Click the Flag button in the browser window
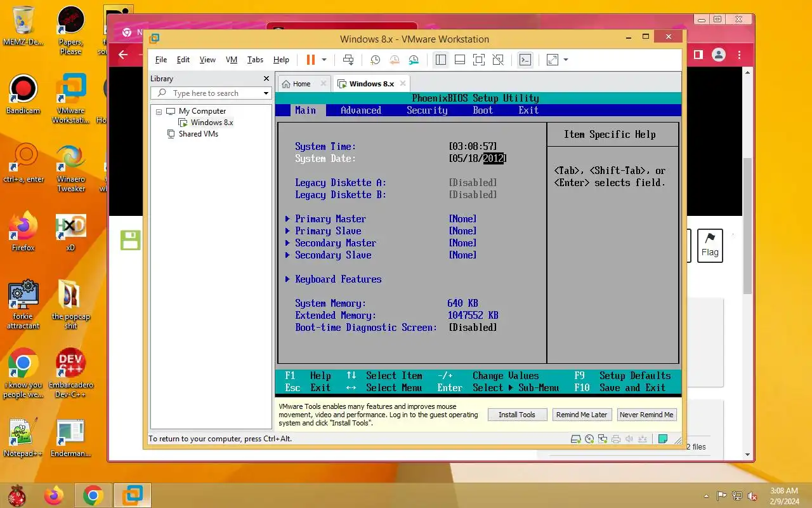 710,246
